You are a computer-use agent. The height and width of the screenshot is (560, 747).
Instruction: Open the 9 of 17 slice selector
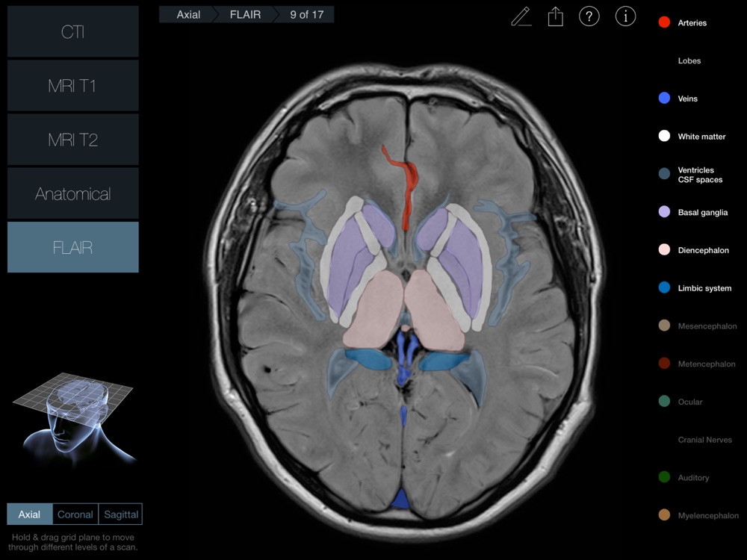[x=306, y=14]
